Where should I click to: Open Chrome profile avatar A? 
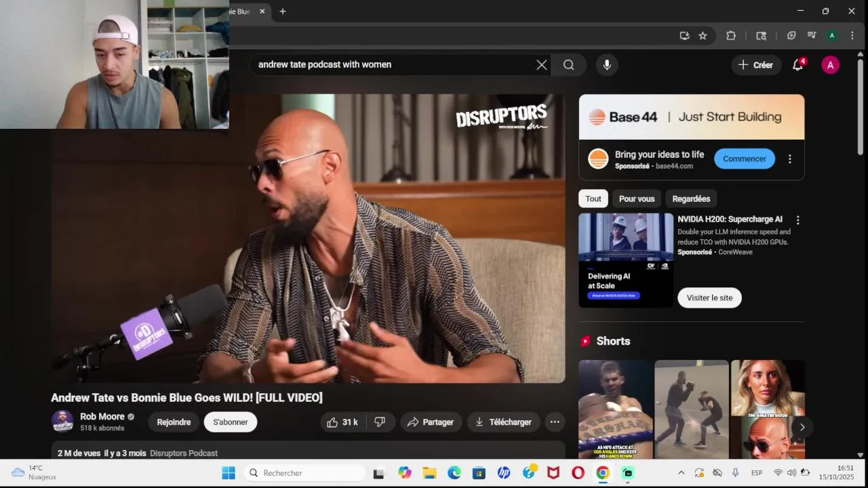(832, 36)
